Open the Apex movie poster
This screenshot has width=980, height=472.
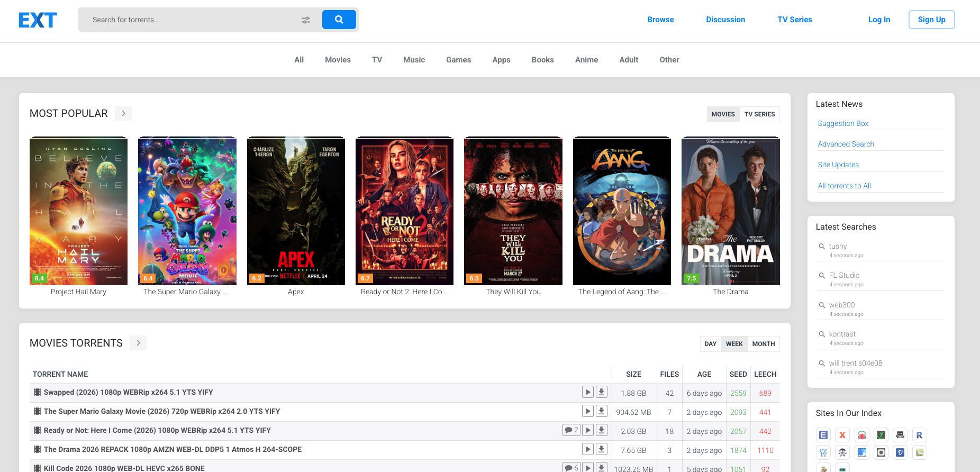(x=296, y=212)
